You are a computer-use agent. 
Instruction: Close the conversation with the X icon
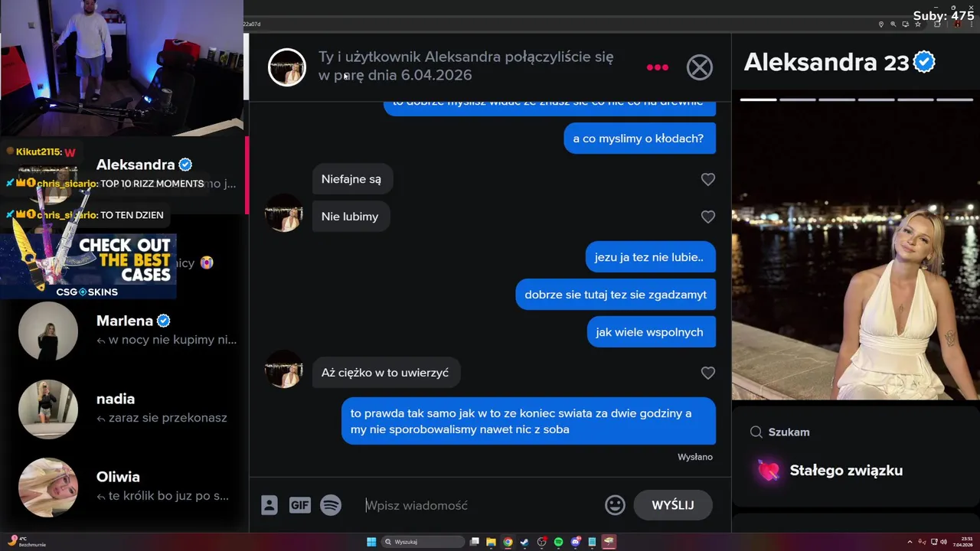699,67
